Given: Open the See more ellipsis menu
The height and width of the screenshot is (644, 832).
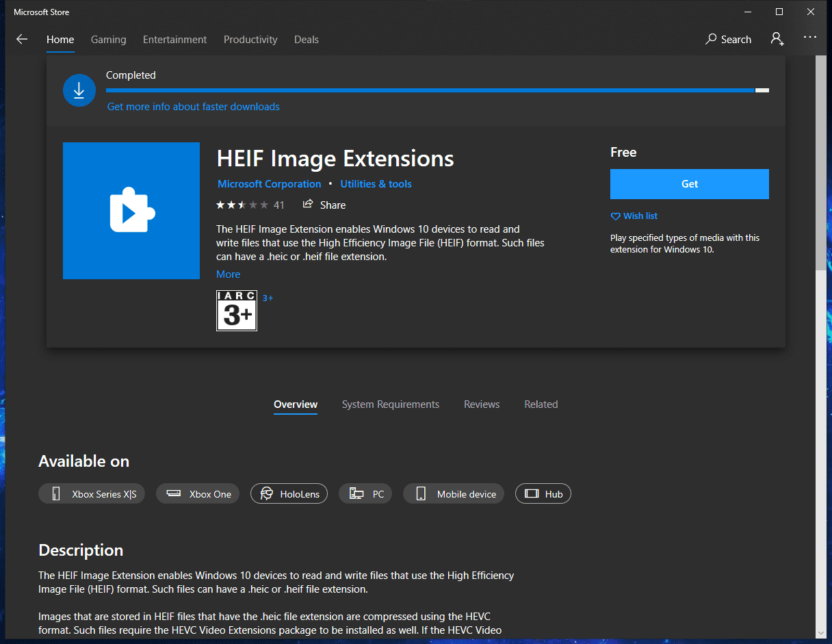Looking at the screenshot, I should tap(810, 39).
